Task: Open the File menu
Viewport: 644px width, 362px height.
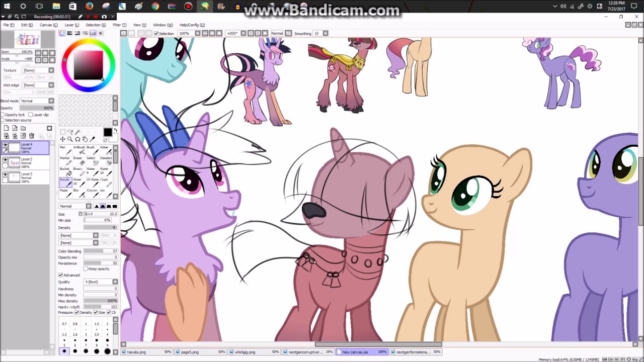Action: (x=9, y=25)
